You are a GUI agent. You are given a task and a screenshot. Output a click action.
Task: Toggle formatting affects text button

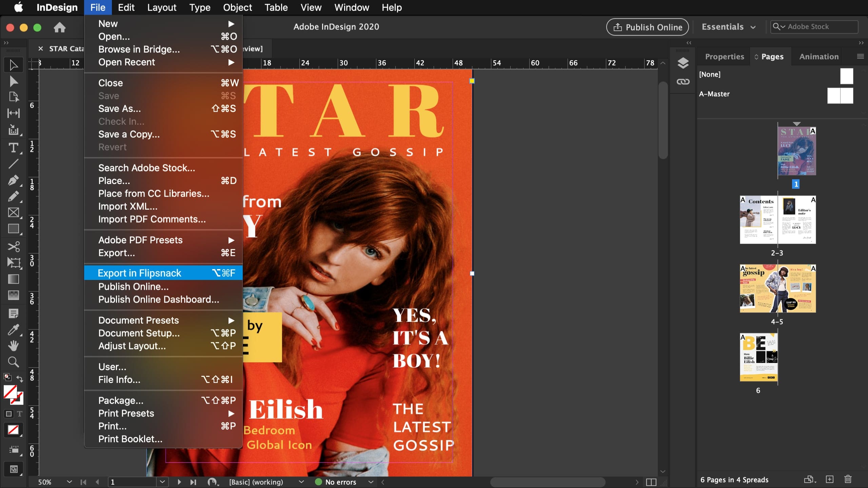(x=20, y=414)
